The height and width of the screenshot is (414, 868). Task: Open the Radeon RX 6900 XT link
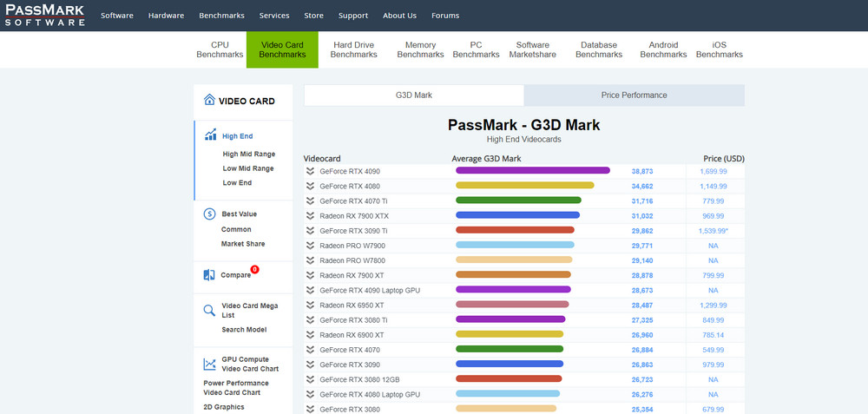coord(352,335)
